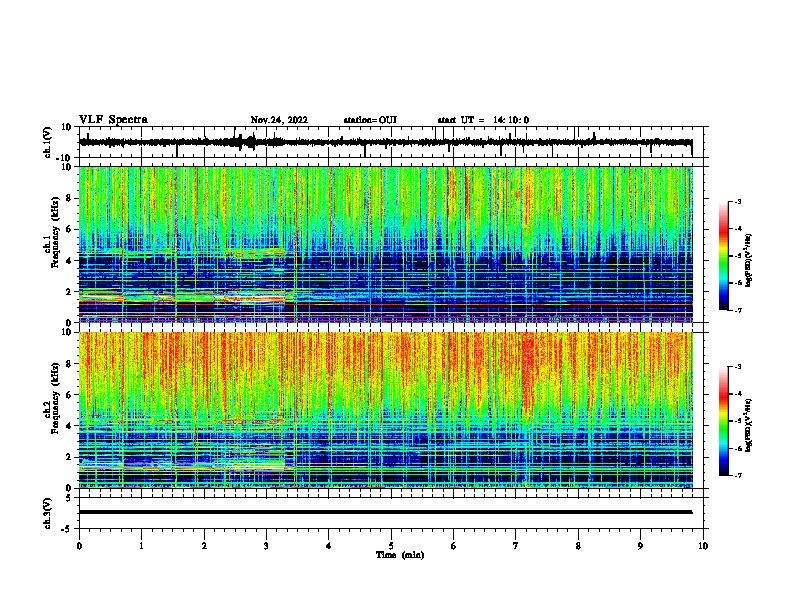792x612 pixels.
Task: Select the "start UT = 14:10:0" text
Action: click(483, 120)
